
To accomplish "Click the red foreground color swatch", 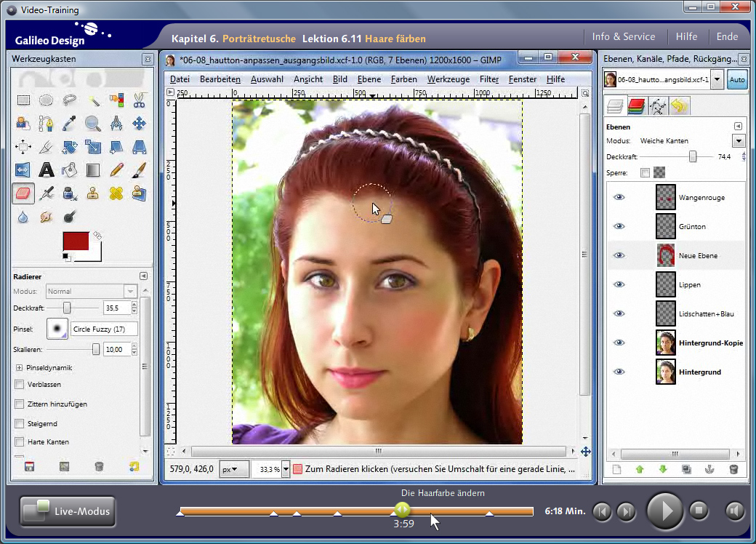I will click(75, 241).
